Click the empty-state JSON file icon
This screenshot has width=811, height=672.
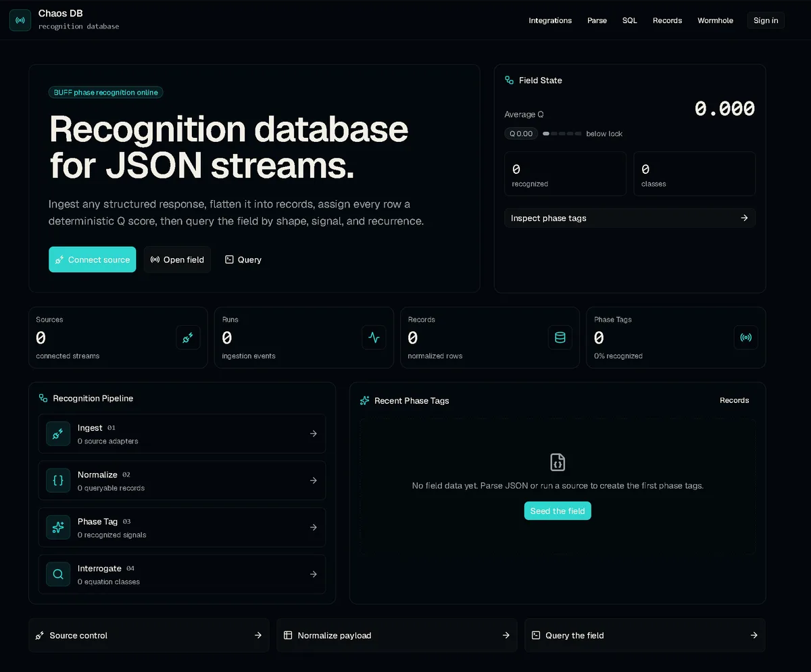click(558, 462)
